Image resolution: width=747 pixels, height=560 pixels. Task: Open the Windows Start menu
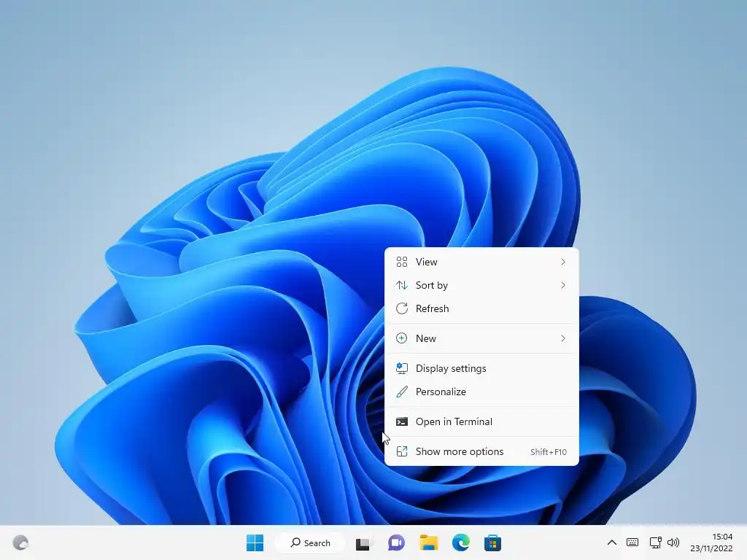coord(255,542)
